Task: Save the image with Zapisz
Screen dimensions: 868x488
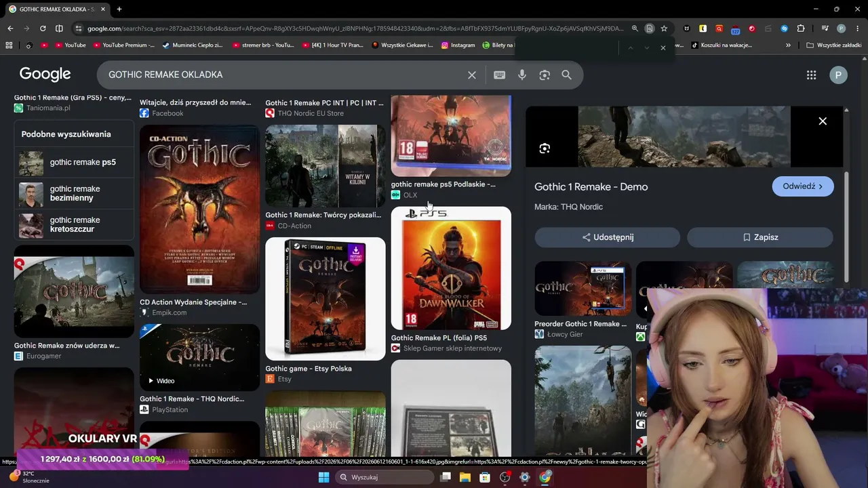Action: tap(759, 237)
